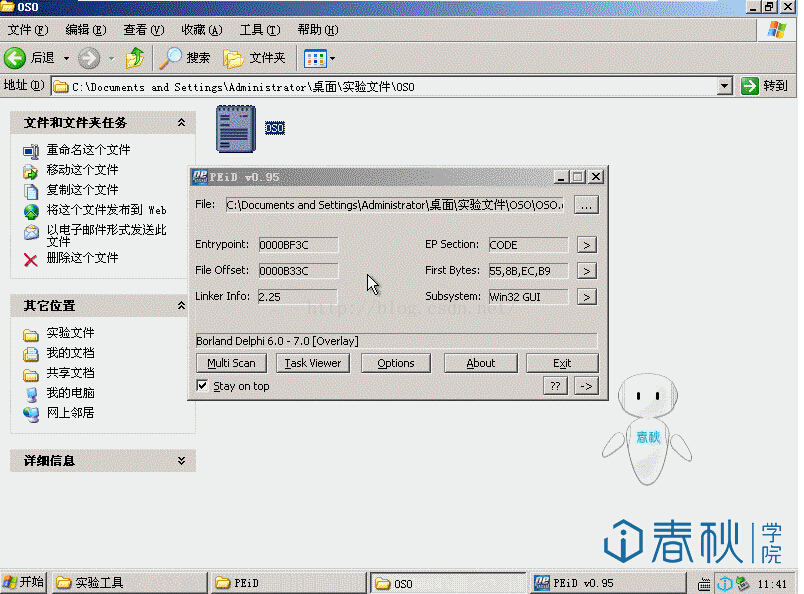Open the 查看(V) menu
The height and width of the screenshot is (594, 804).
tap(144, 30)
